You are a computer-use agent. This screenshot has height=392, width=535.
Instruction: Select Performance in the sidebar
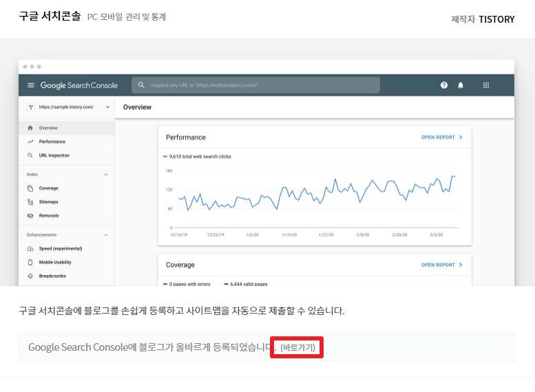pos(67,142)
